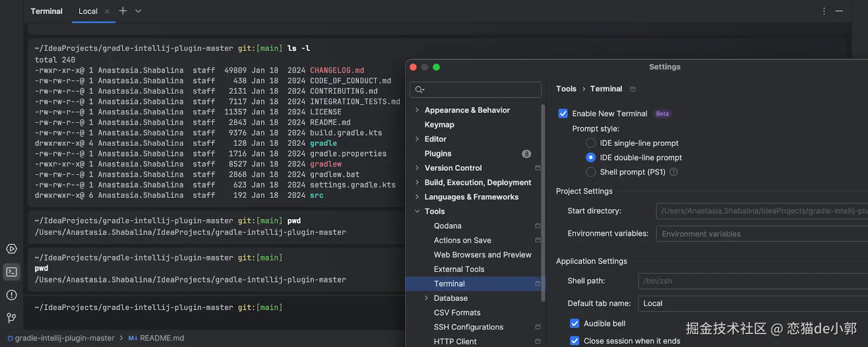Open the Services tool window icon
This screenshot has height=347, width=868.
pyautogui.click(x=11, y=249)
